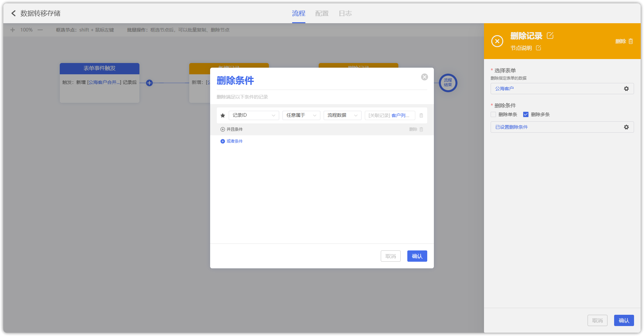Switch to the 日志 tab
Screen dimensions: 644x336
345,13
